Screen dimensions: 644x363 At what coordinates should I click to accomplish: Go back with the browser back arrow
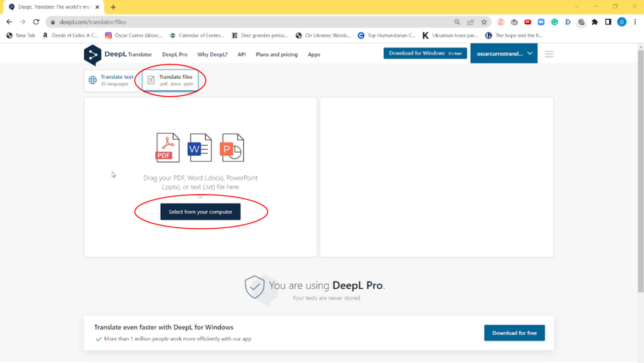(x=9, y=22)
